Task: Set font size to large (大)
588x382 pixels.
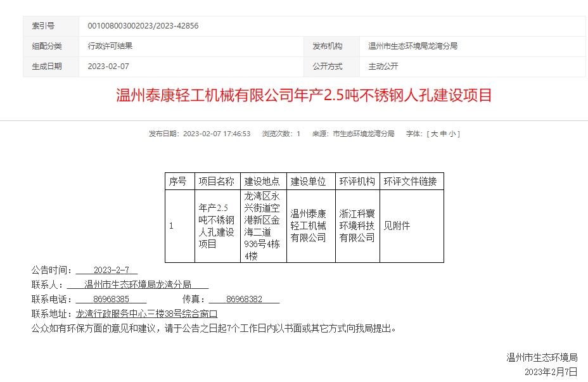Action: [x=435, y=134]
